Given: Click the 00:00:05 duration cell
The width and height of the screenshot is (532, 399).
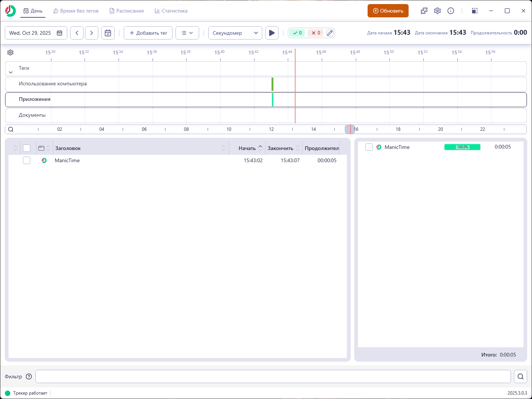Looking at the screenshot, I should point(327,160).
